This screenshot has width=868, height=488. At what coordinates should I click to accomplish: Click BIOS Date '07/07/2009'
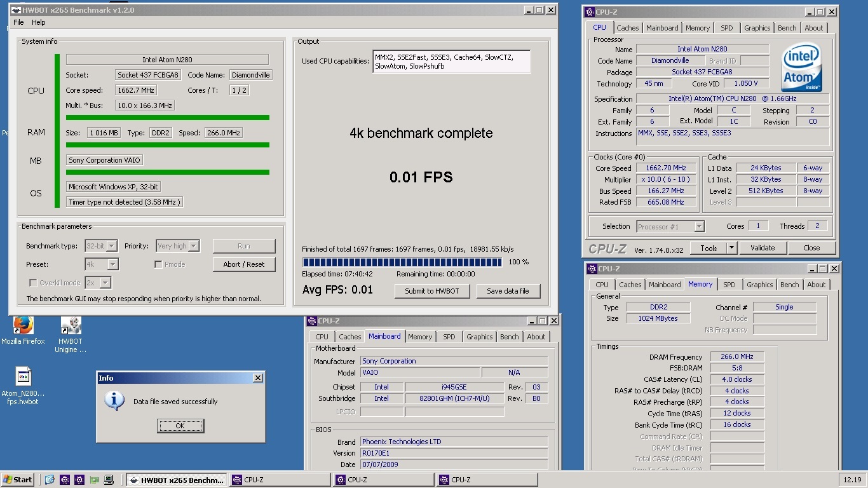[454, 464]
